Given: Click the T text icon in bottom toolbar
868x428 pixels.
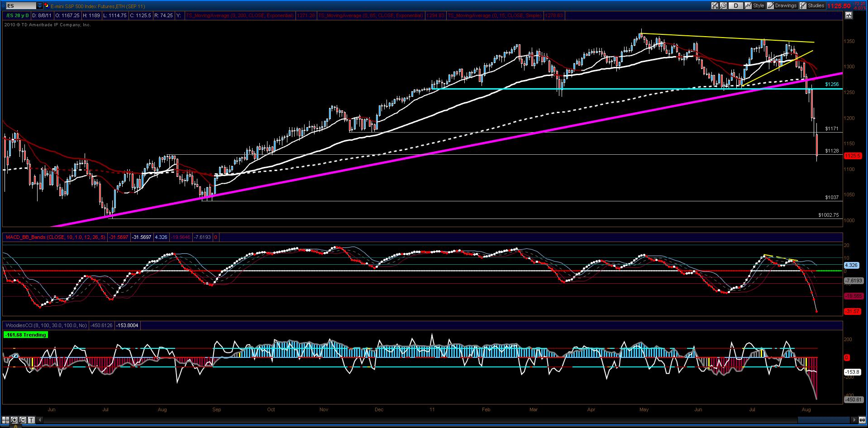Looking at the screenshot, I should click(30, 419).
